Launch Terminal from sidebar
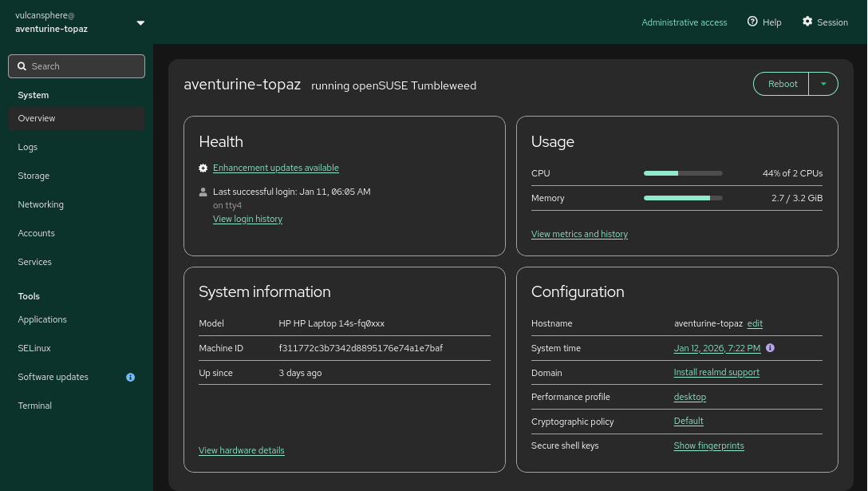 tap(77, 406)
